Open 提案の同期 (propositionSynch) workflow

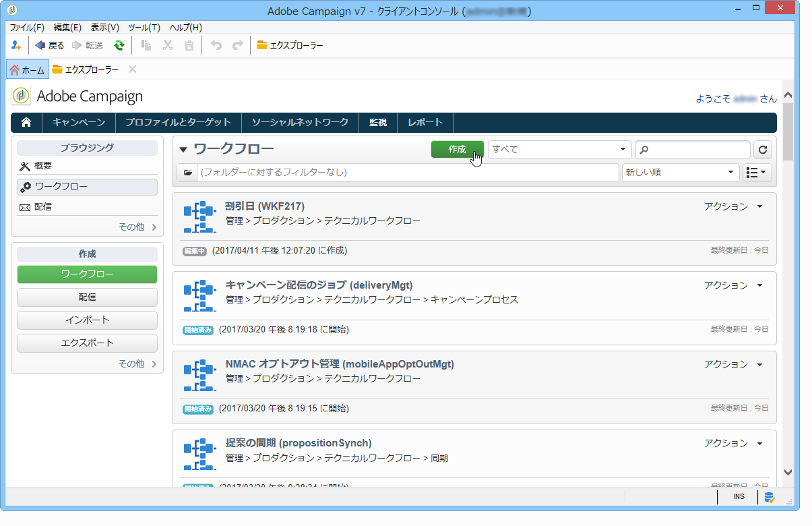point(299,443)
